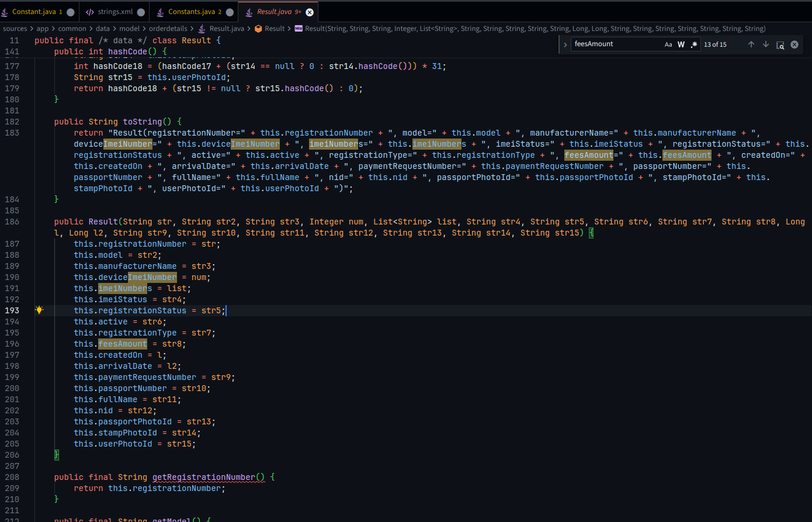The height and width of the screenshot is (522, 812).
Task: Open the 'app' breadcrumb
Action: pyautogui.click(x=43, y=29)
